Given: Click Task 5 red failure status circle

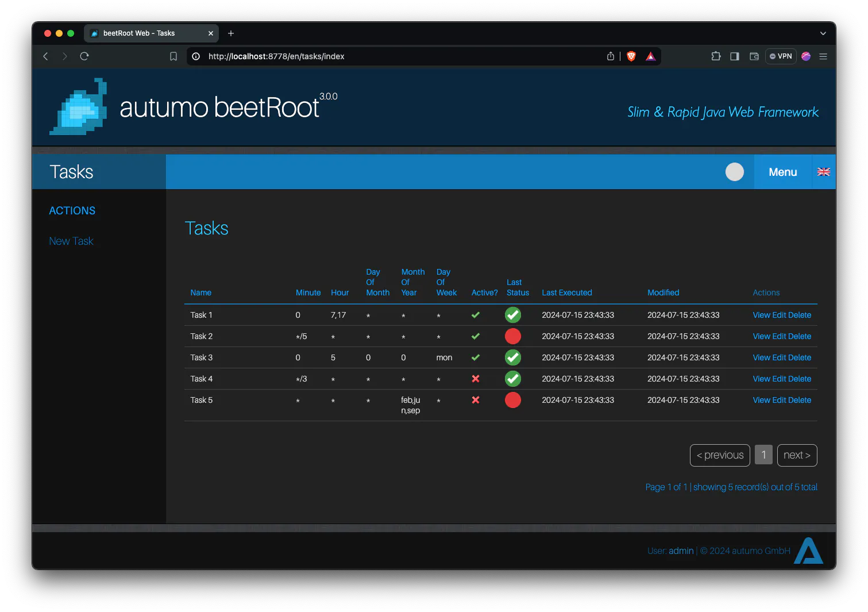Looking at the screenshot, I should pos(513,400).
